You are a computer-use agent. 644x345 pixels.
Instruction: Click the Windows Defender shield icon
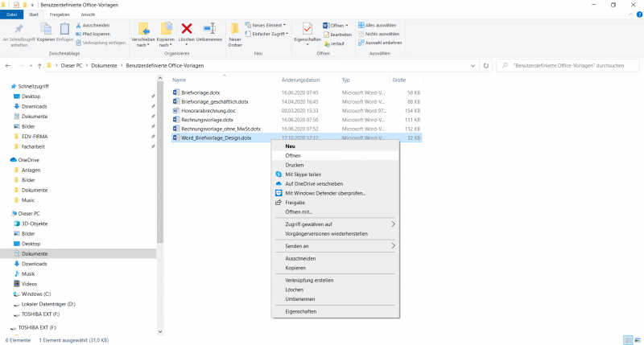[279, 193]
